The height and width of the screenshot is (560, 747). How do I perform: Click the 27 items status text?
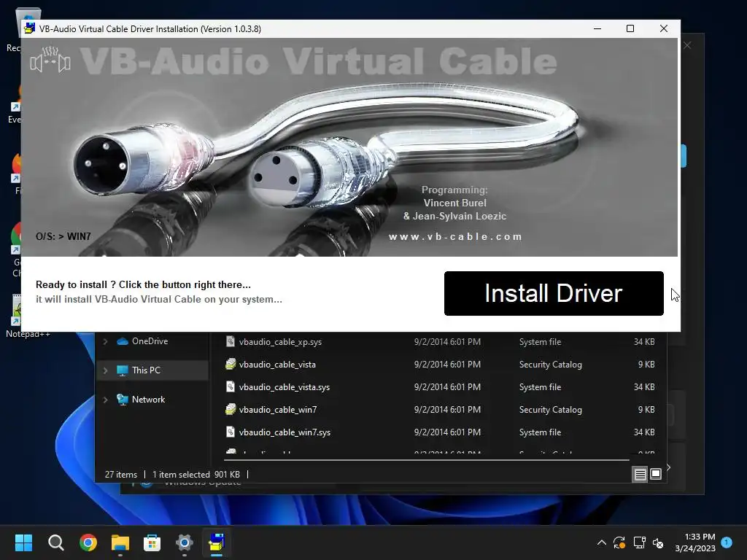click(121, 475)
